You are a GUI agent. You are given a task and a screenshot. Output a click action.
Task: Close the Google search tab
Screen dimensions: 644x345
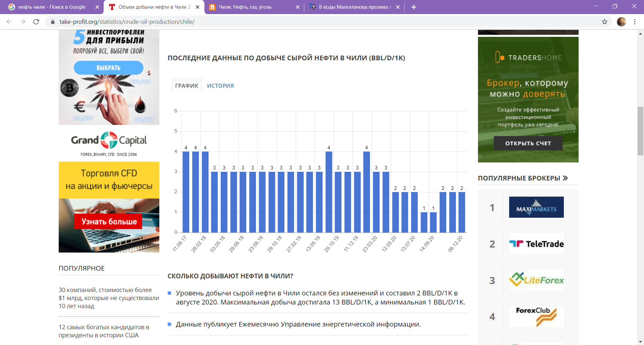click(x=97, y=7)
